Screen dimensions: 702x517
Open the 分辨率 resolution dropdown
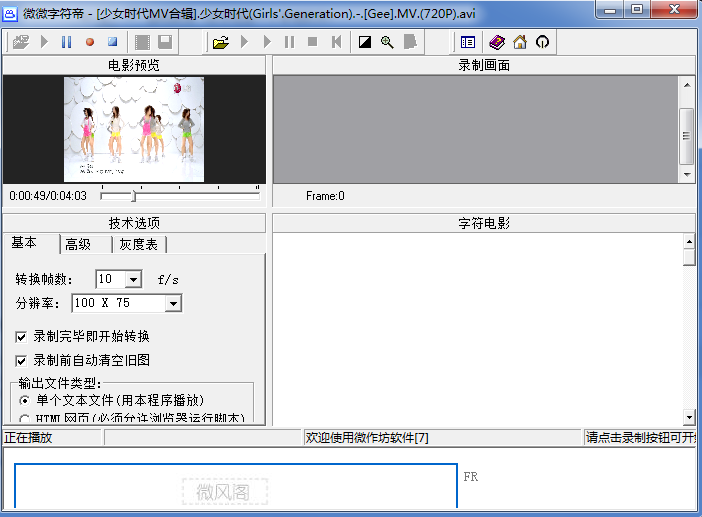tap(173, 303)
